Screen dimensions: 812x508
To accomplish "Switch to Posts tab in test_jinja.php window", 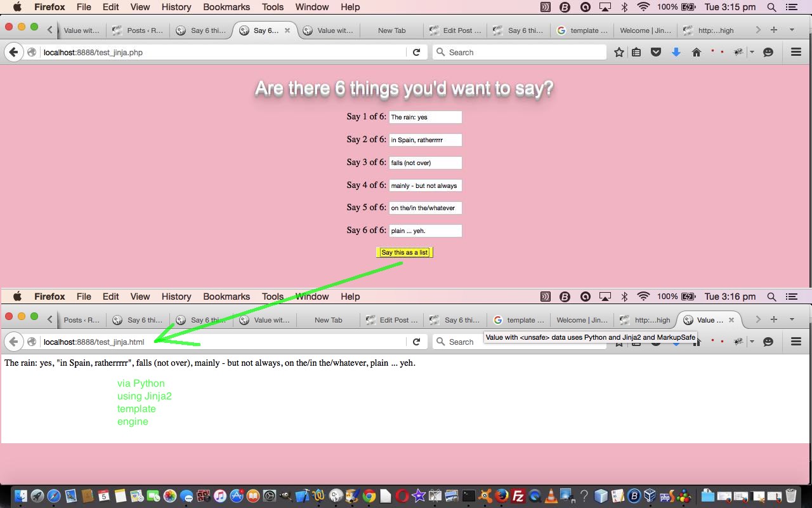I will [138, 30].
